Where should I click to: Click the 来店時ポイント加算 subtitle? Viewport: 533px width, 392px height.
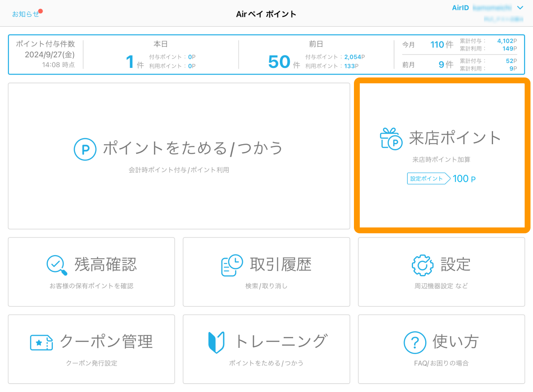[441, 160]
